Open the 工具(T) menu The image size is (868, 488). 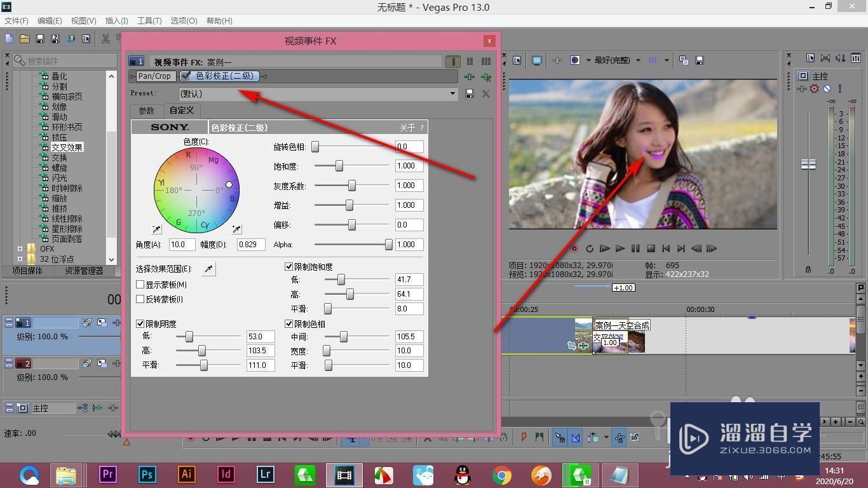(x=149, y=21)
